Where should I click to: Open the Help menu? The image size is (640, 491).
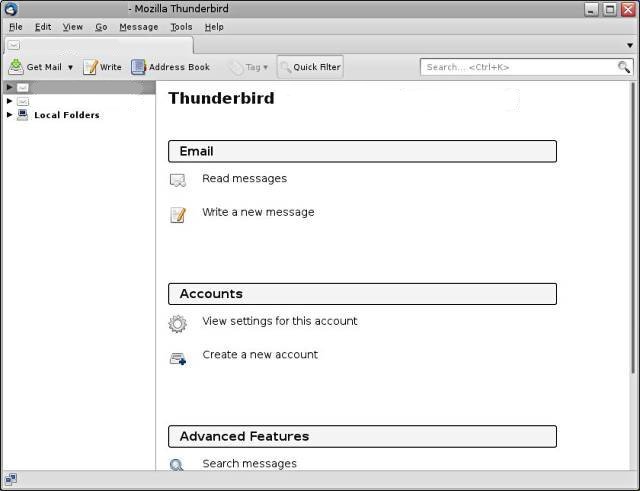click(x=214, y=27)
